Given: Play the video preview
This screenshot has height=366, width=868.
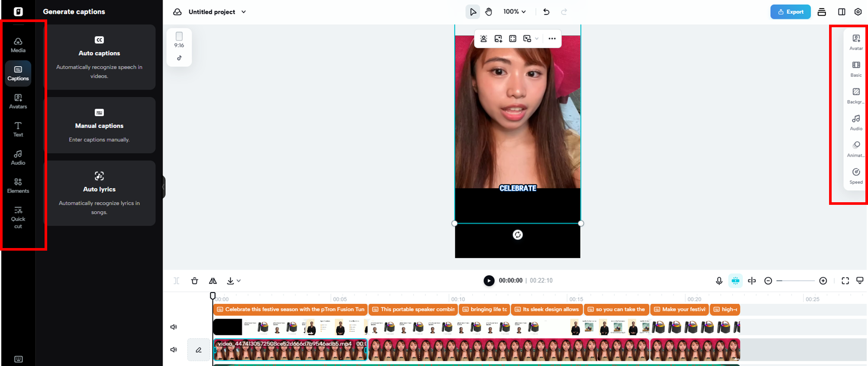Looking at the screenshot, I should [489, 281].
